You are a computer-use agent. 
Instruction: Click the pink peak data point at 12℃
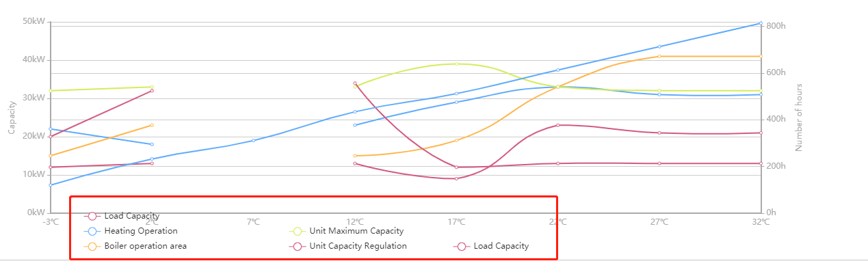[x=355, y=83]
